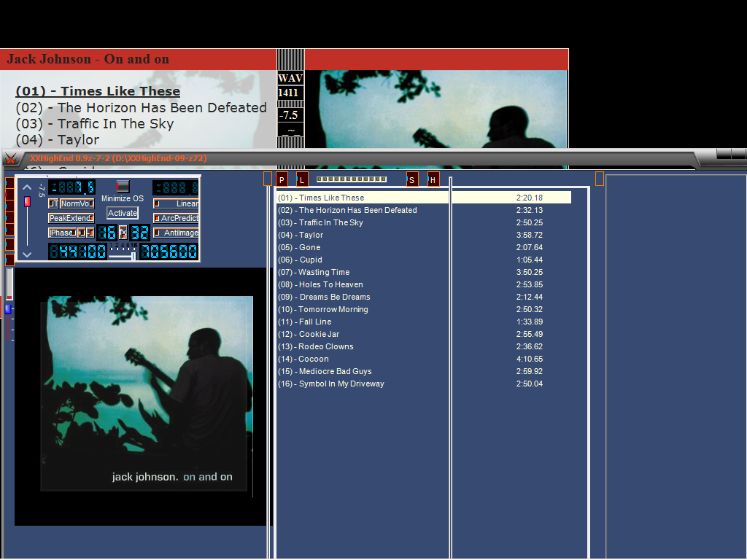Click the 16 bit depth display
The height and width of the screenshot is (560, 747).
(107, 233)
